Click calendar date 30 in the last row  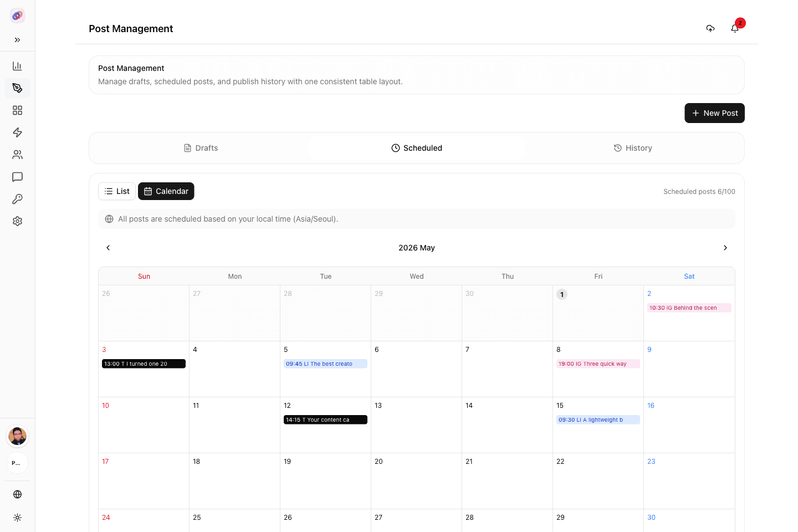click(651, 518)
